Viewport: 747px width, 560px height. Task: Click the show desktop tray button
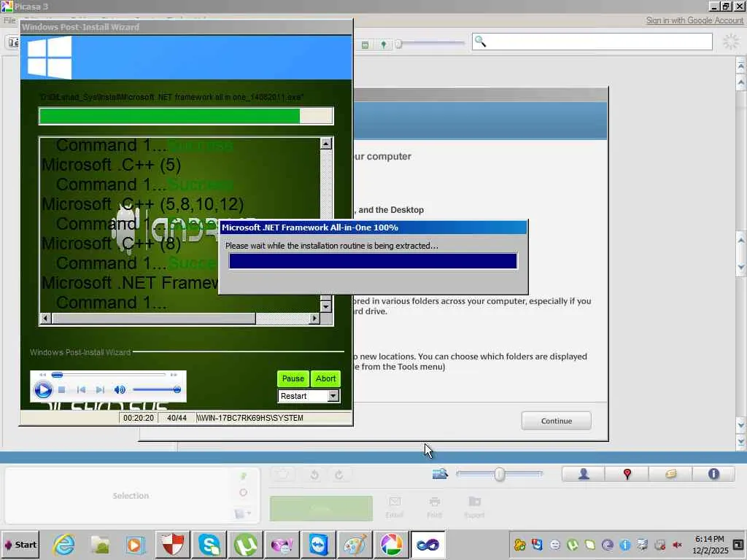739,545
